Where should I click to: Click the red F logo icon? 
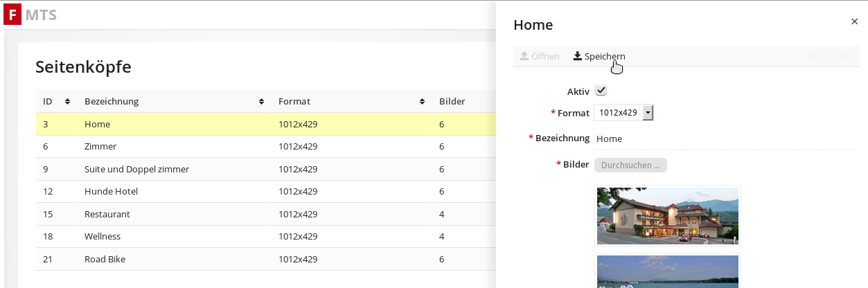point(13,15)
